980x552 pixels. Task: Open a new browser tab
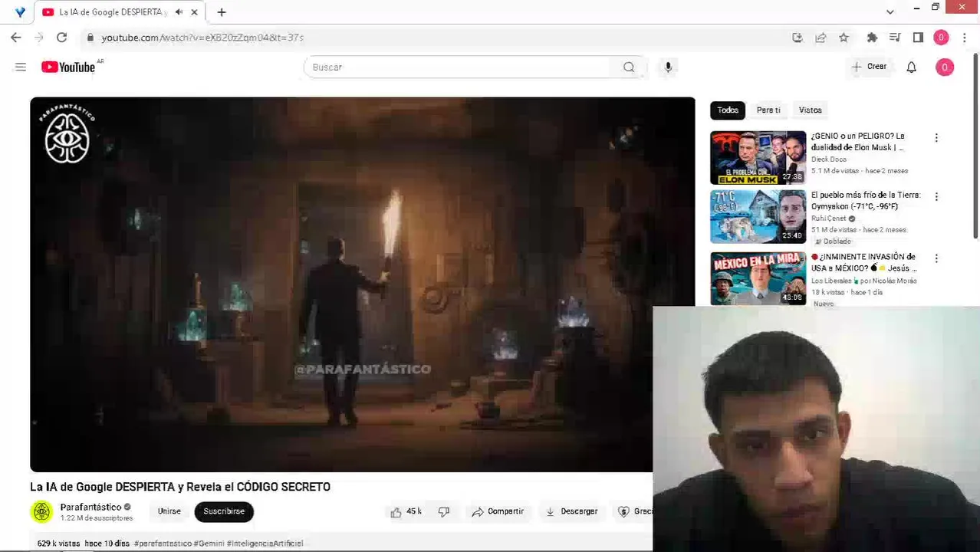222,12
